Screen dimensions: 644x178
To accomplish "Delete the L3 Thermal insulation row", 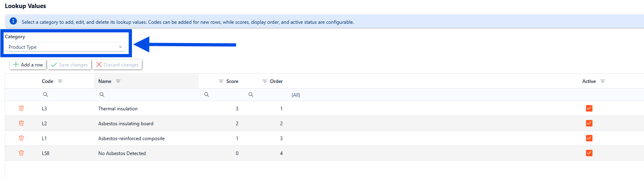I will (x=21, y=108).
